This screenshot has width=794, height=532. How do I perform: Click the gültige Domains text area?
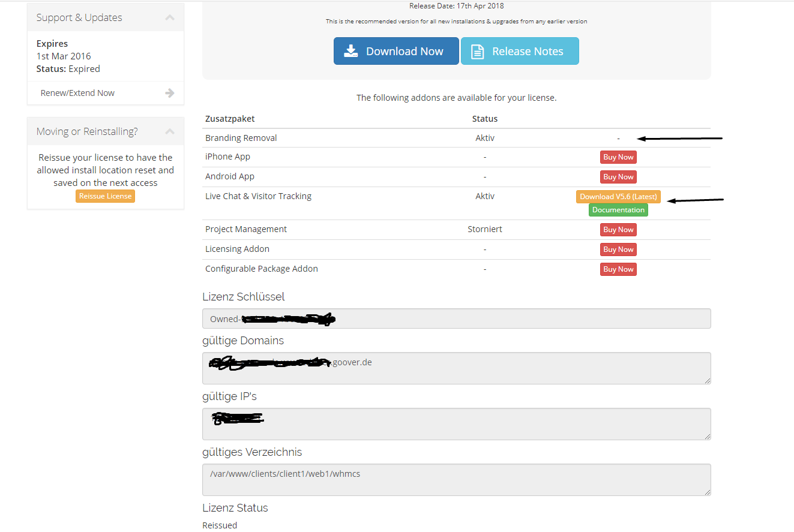(456, 368)
